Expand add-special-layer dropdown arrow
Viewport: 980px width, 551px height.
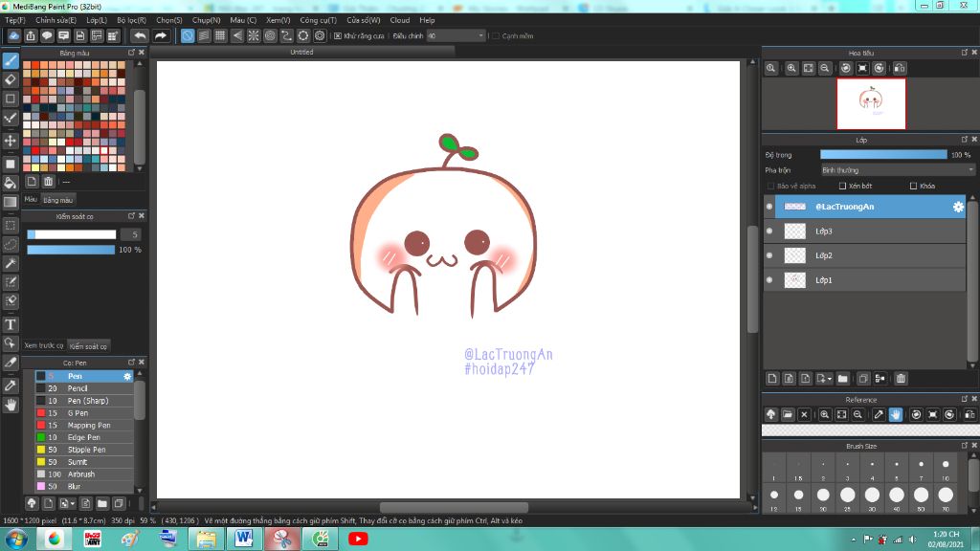830,379
